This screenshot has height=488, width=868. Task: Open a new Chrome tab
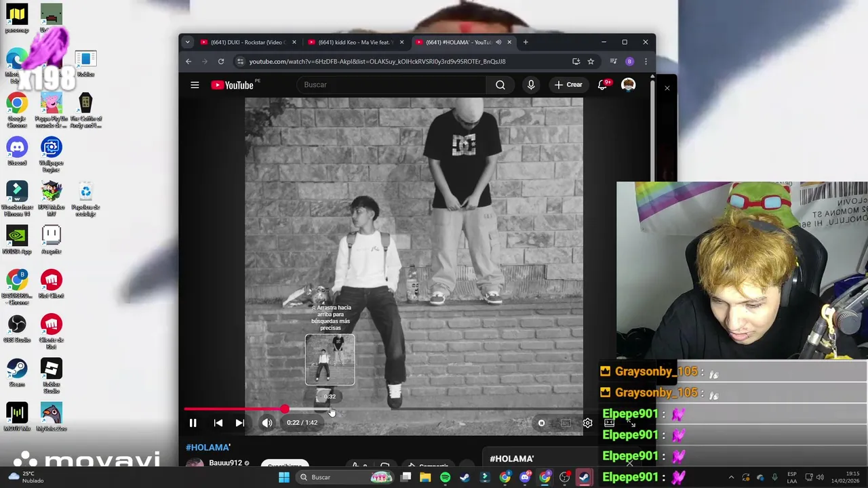click(x=526, y=42)
